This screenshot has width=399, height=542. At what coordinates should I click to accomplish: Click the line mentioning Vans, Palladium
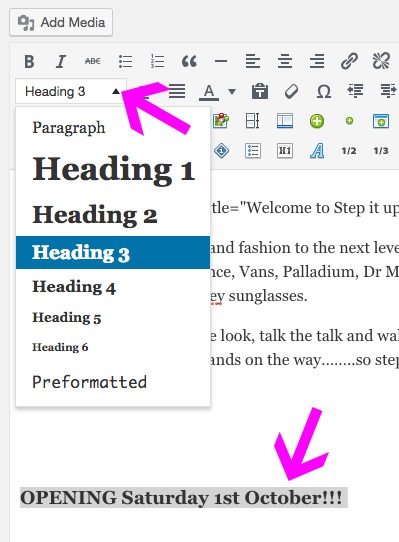pyautogui.click(x=304, y=272)
